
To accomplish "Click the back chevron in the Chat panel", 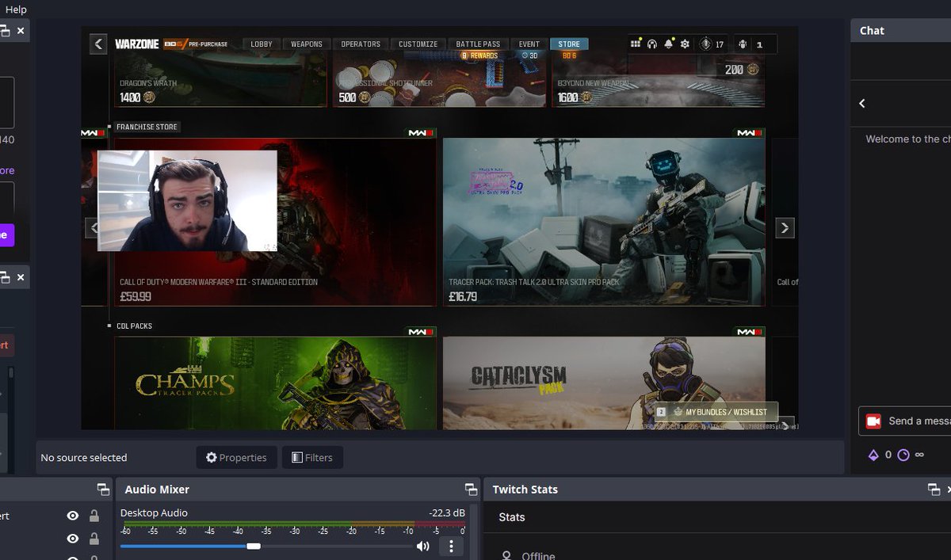I will [x=862, y=103].
